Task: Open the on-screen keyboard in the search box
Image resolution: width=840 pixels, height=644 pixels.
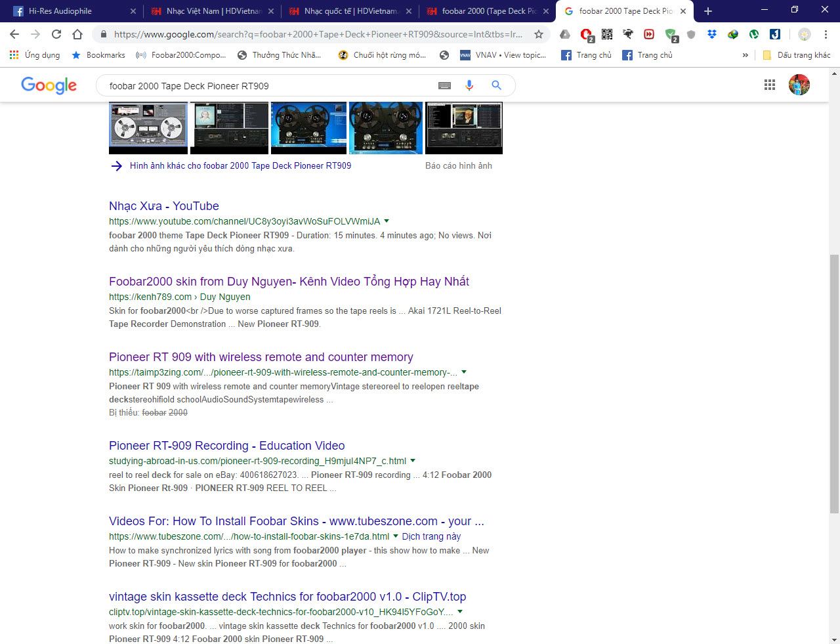Action: 444,85
